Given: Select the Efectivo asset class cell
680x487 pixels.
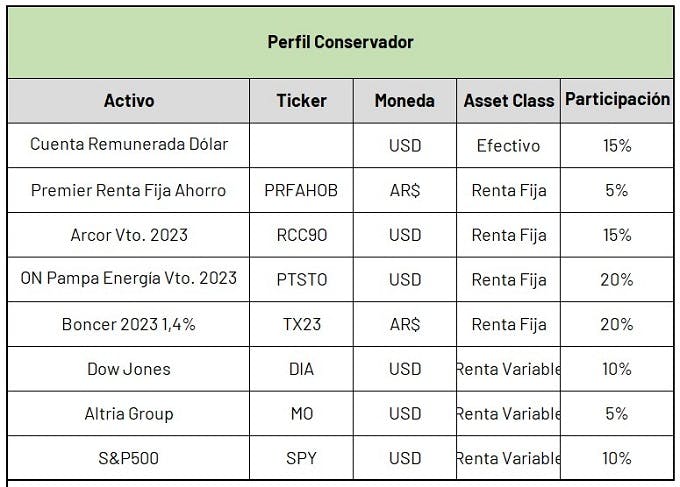Looking at the screenshot, I should tap(509, 145).
